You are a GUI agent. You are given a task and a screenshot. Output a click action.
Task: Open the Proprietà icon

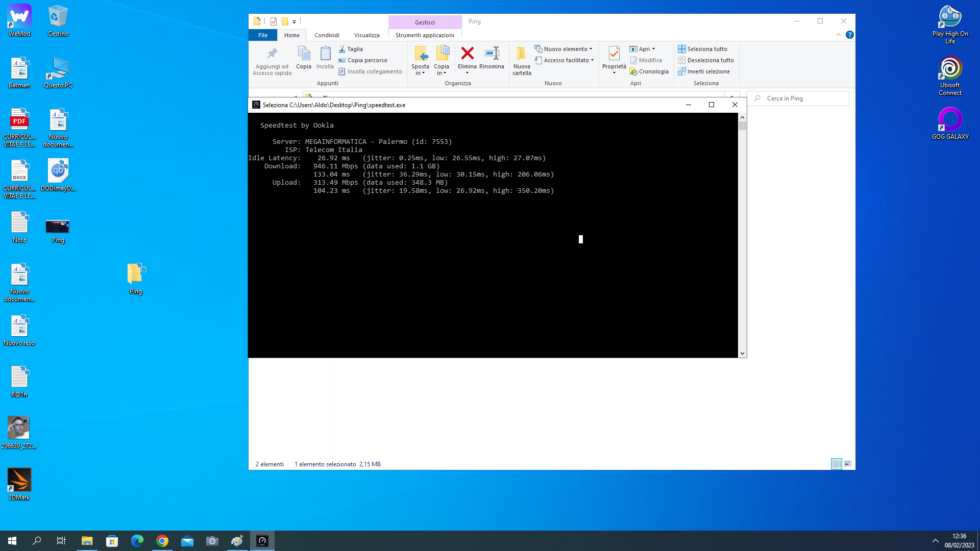[614, 54]
